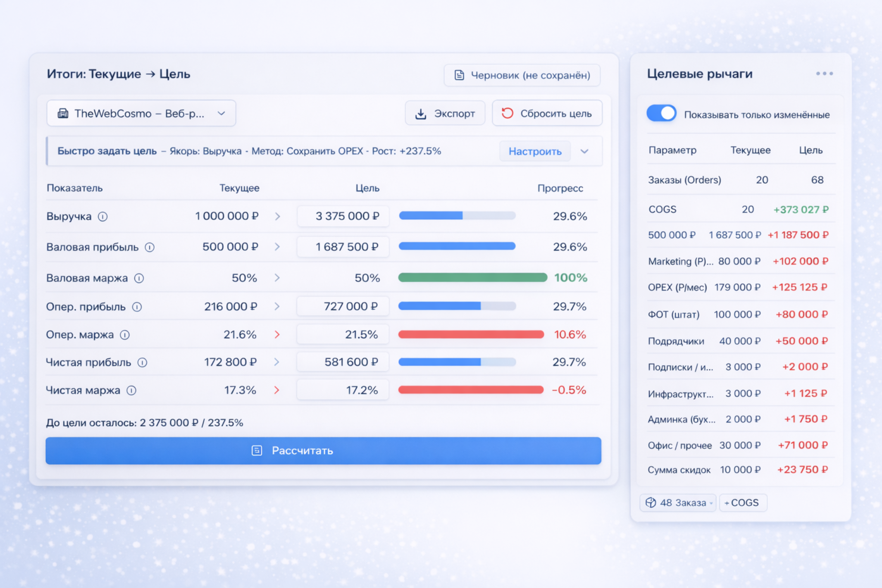Viewport: 882px width, 588px height.
Task: Click info icon next to Валовая маржа
Action: tap(139, 278)
